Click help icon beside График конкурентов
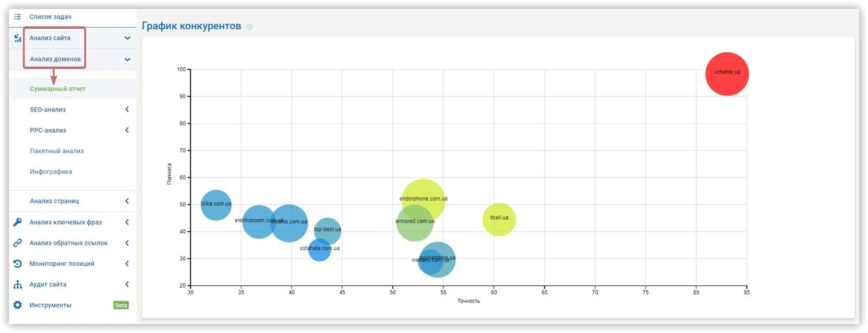The height and width of the screenshot is (333, 868). [249, 27]
